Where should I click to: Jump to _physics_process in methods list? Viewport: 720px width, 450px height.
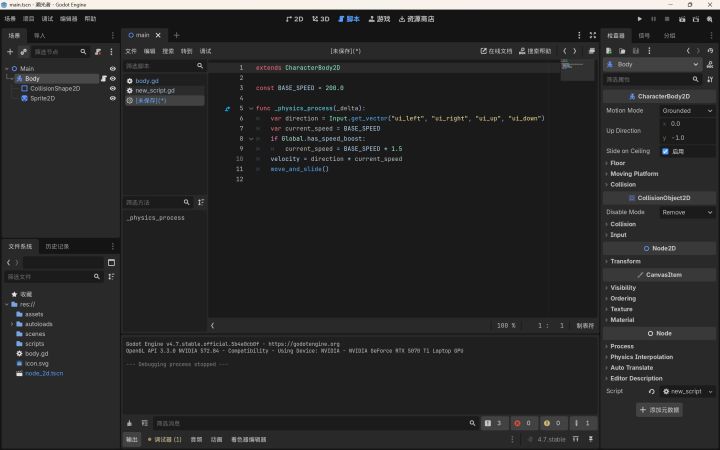click(x=156, y=218)
